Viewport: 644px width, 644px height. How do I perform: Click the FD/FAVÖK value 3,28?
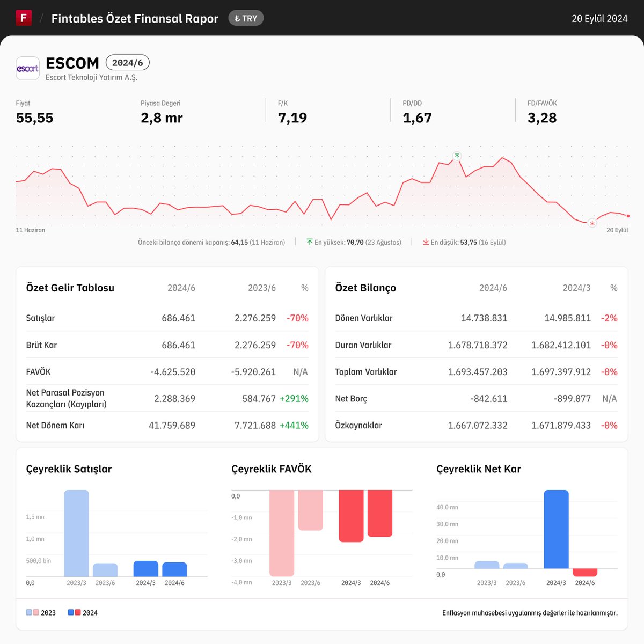(x=542, y=118)
